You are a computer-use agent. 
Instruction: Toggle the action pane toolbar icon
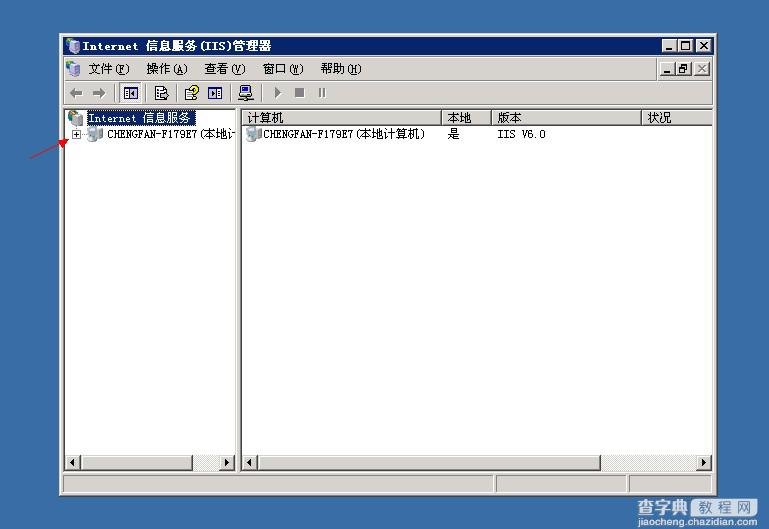click(x=215, y=93)
